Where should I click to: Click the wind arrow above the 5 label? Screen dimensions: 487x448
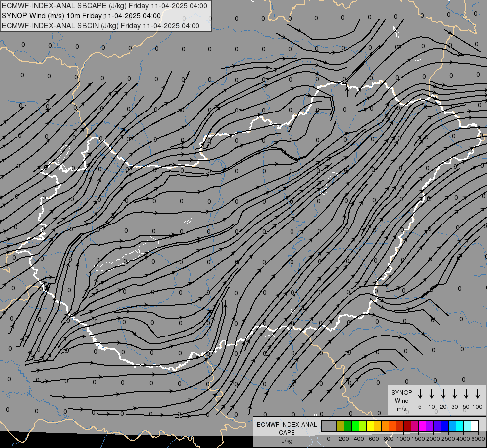point(420,394)
